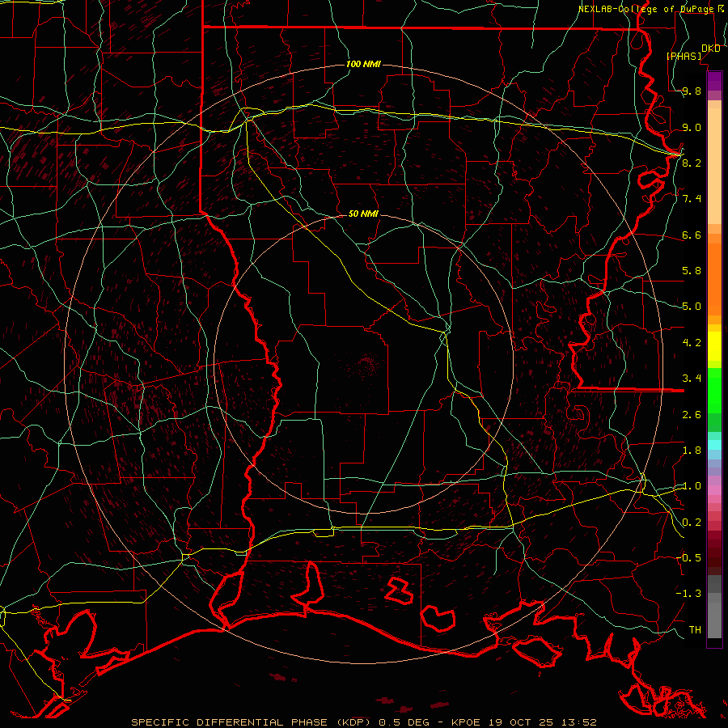This screenshot has width=728, height=728.
Task: Click the 3.4 color scale value
Action: pyautogui.click(x=692, y=379)
